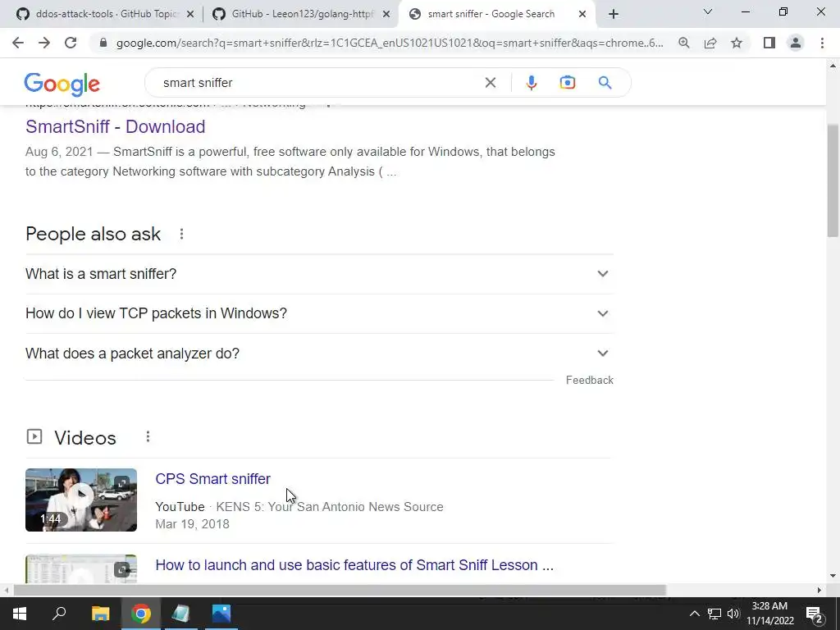Open the network tray icon
Screen dimensions: 840x630
(x=714, y=614)
